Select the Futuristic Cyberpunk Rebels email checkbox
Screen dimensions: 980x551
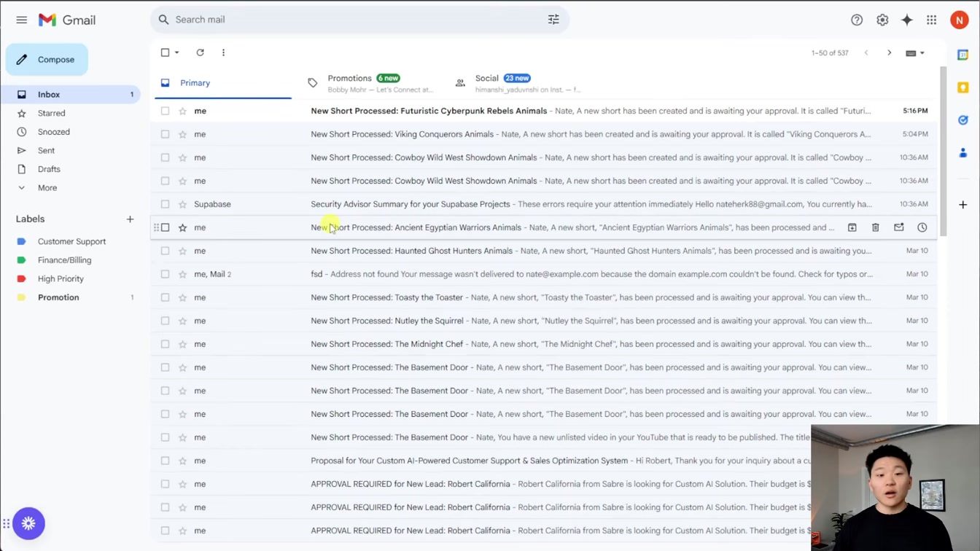165,111
